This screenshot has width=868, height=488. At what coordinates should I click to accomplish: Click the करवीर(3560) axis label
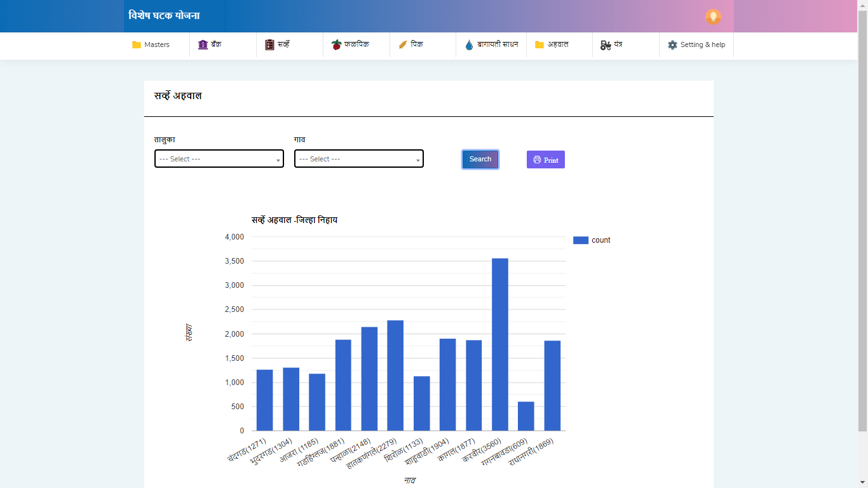point(482,451)
